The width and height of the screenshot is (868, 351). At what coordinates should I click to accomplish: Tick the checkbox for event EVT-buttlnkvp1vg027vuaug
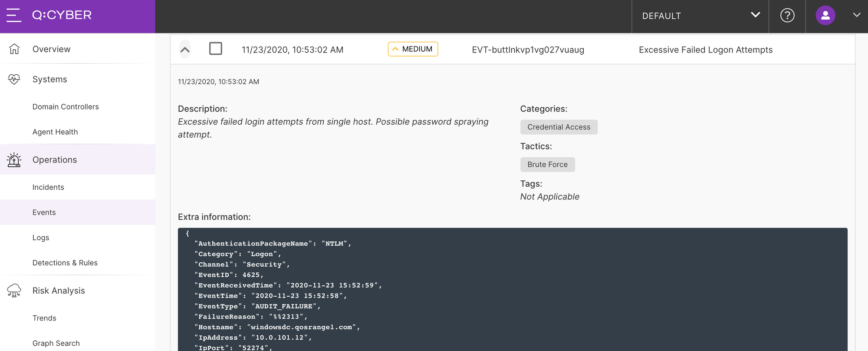(x=216, y=48)
